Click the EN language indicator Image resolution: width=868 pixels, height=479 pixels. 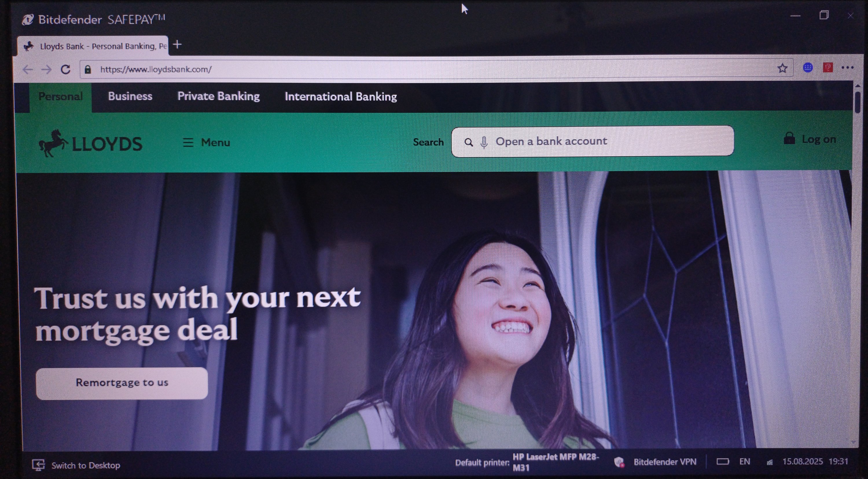(x=745, y=461)
